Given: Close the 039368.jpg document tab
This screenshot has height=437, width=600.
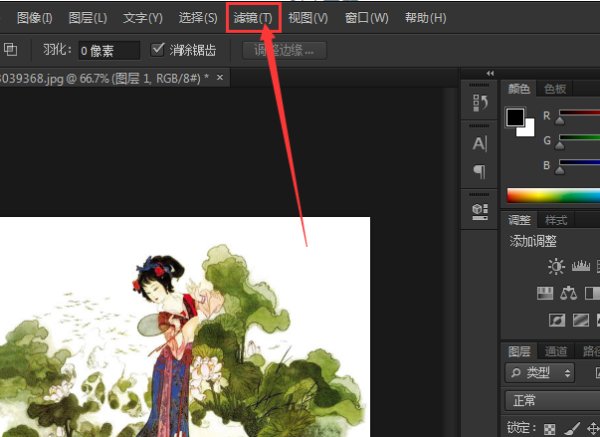Looking at the screenshot, I should point(220,78).
